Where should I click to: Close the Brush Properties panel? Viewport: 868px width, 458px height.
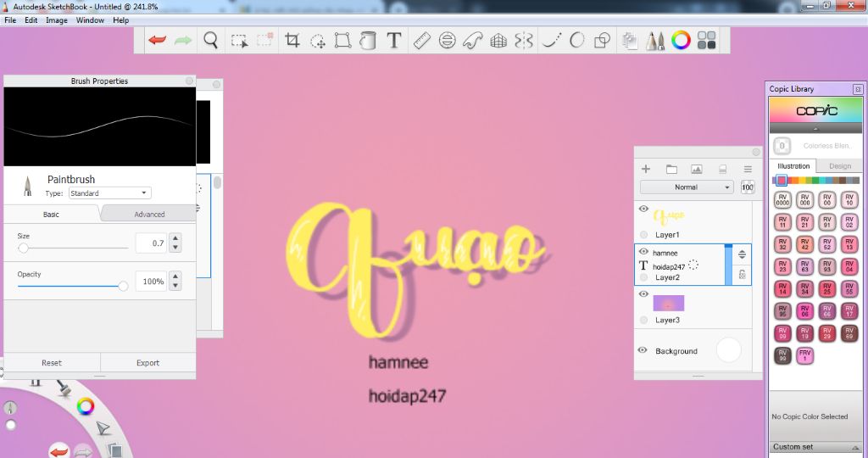(x=189, y=81)
